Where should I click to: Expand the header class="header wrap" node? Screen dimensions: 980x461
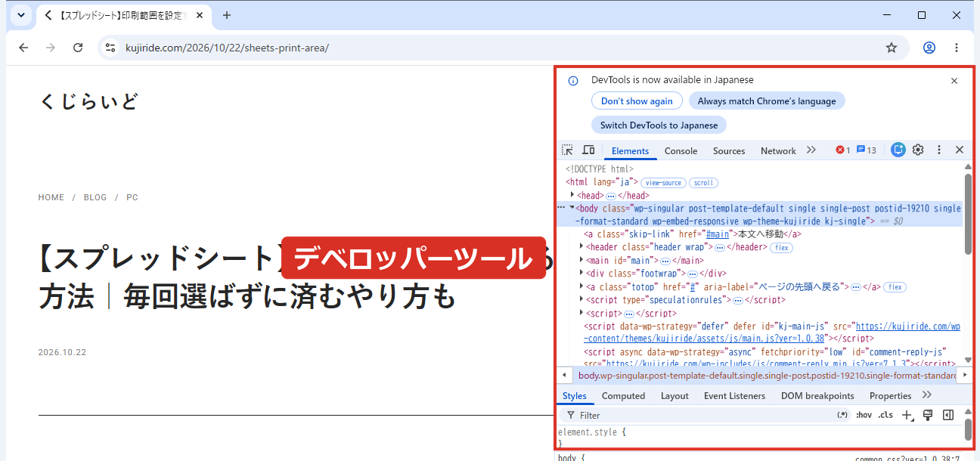pyautogui.click(x=581, y=246)
